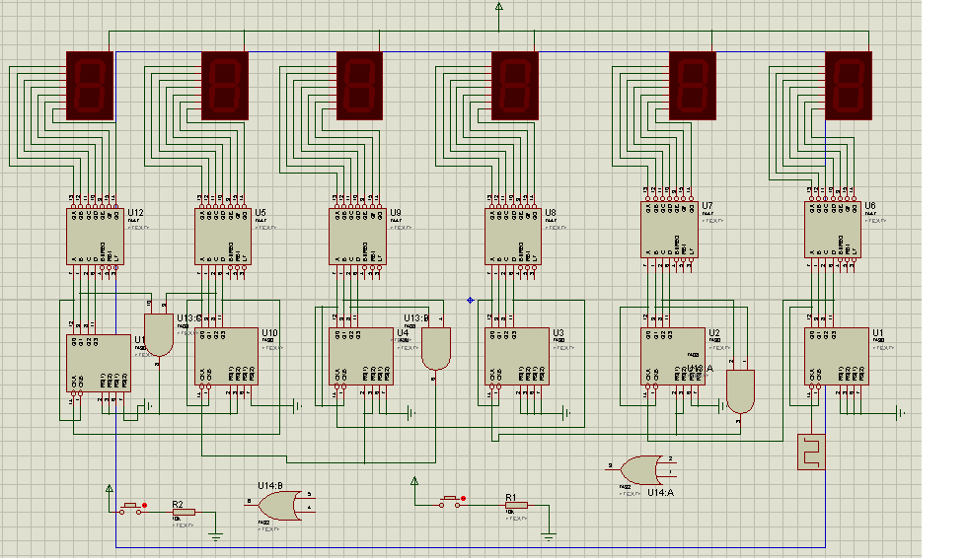Select the U8 decoder chip
This screenshot has height=560, width=968.
[512, 236]
